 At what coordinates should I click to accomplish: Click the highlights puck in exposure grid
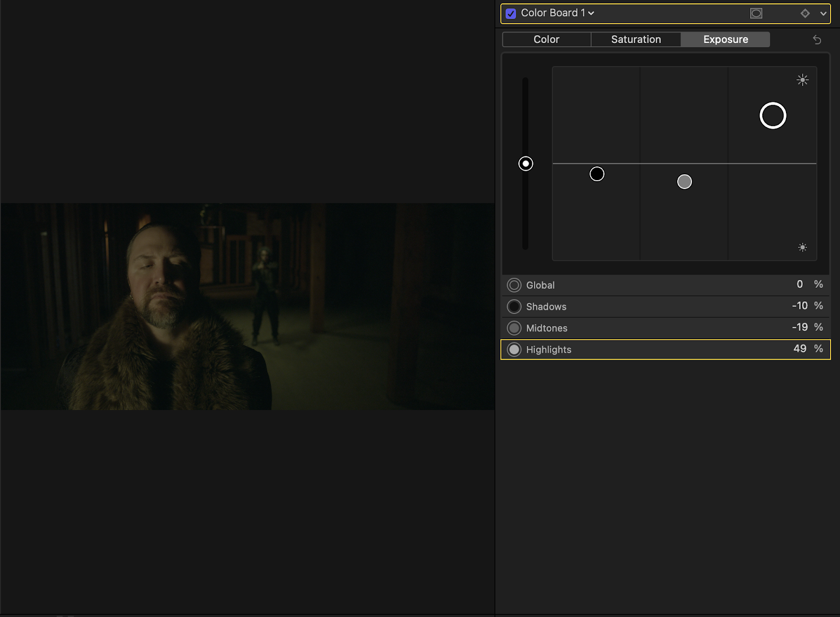(x=773, y=116)
